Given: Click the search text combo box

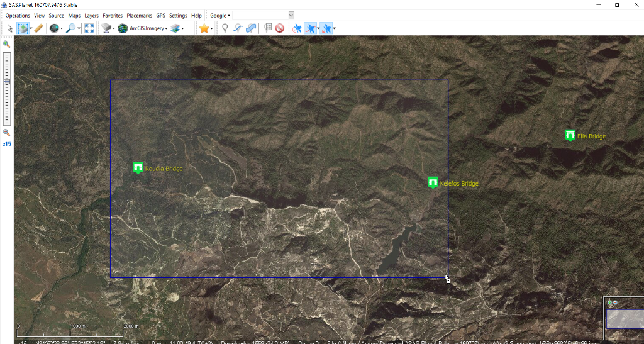Looking at the screenshot, I should 264,16.
